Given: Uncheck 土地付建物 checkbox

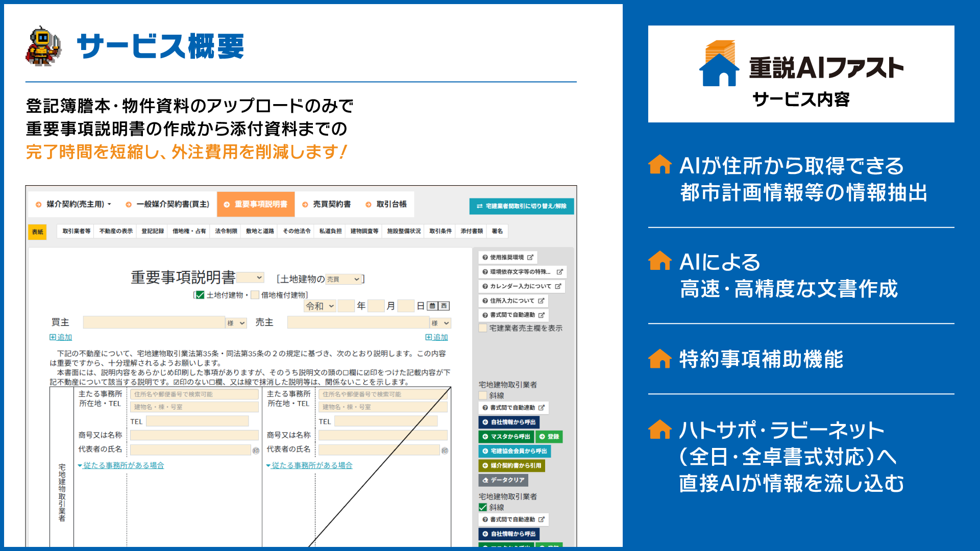Looking at the screenshot, I should click(200, 295).
